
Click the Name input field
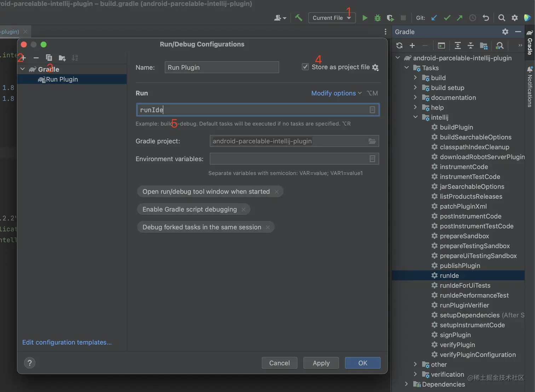[x=222, y=67]
